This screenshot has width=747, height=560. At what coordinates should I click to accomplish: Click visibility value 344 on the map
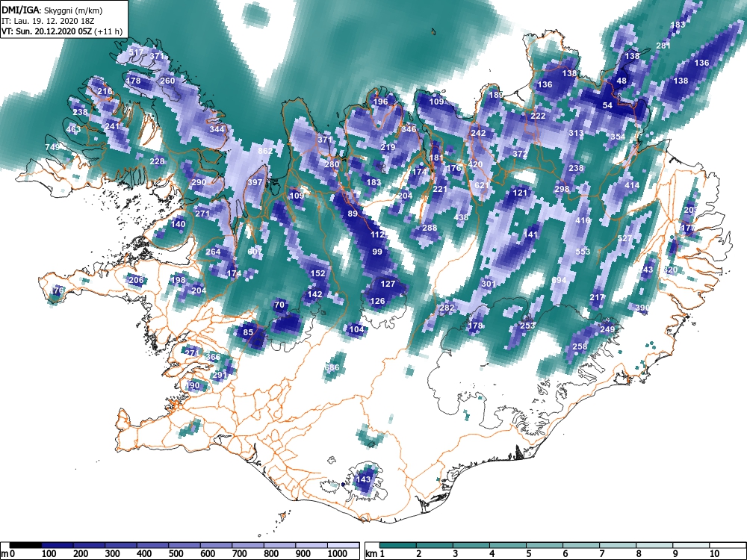coord(217,129)
